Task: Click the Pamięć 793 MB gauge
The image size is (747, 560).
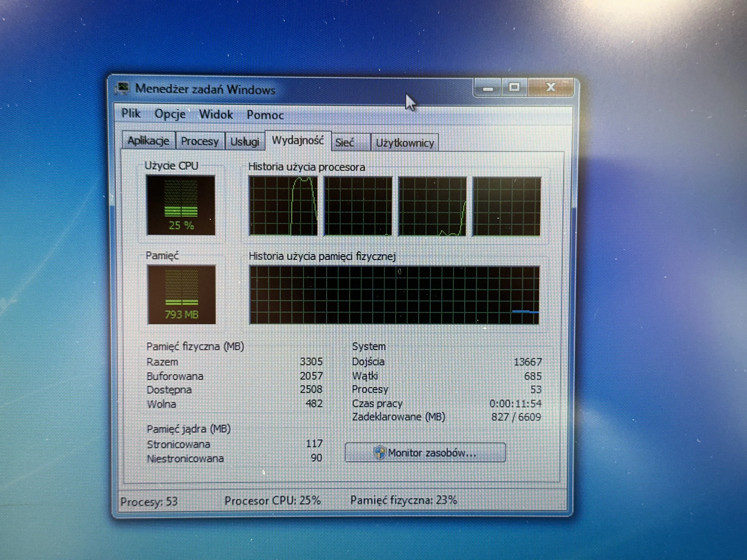Action: tap(181, 294)
